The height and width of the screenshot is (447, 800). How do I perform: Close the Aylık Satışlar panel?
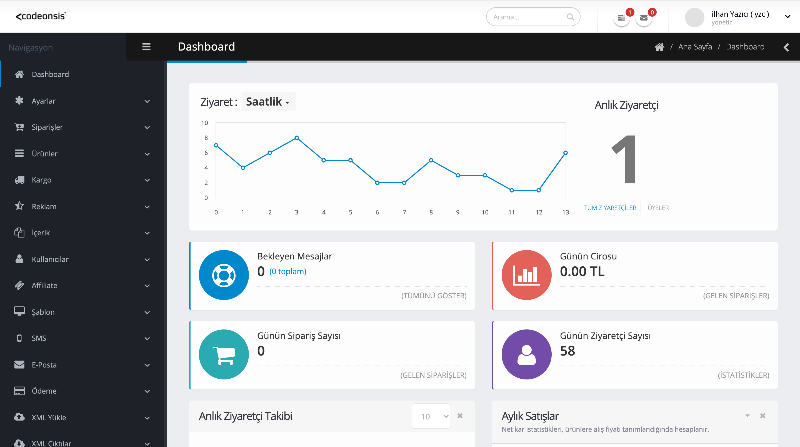(x=762, y=415)
